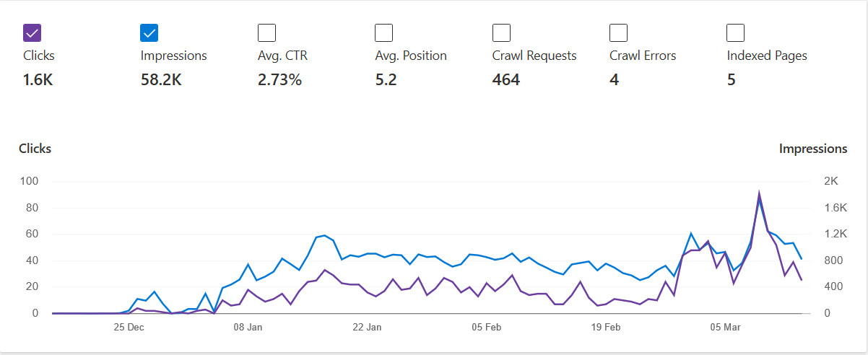Enable the Indexed Pages checkbox
Viewport: 868px width, 355px height.
point(736,33)
